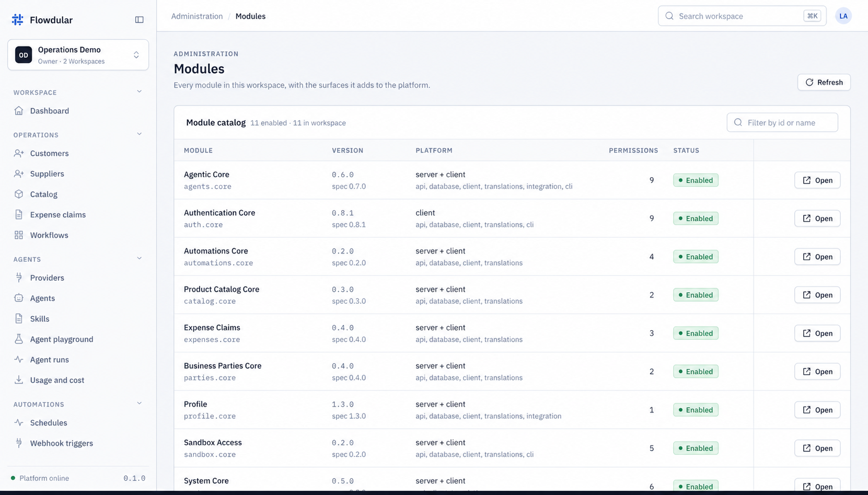Image resolution: width=868 pixels, height=495 pixels.
Task: Click the auth.core module id
Action: pos(203,225)
